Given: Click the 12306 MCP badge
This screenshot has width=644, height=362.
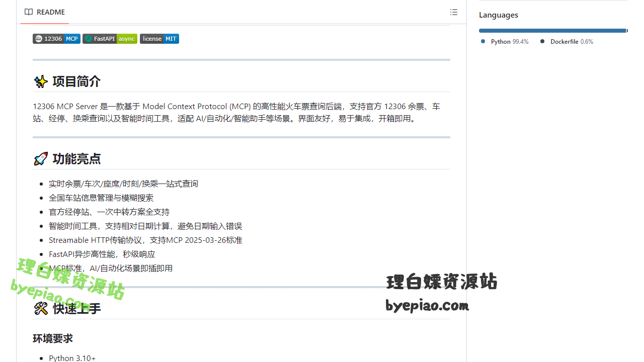Looking at the screenshot, I should (x=56, y=39).
